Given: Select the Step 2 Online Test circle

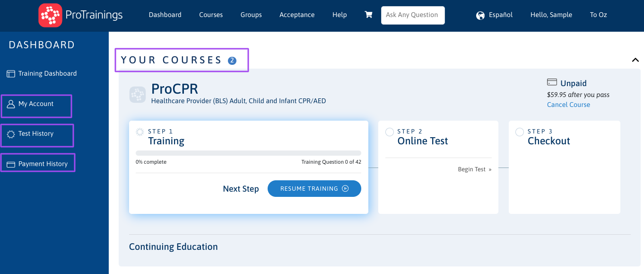Looking at the screenshot, I should pos(390,132).
